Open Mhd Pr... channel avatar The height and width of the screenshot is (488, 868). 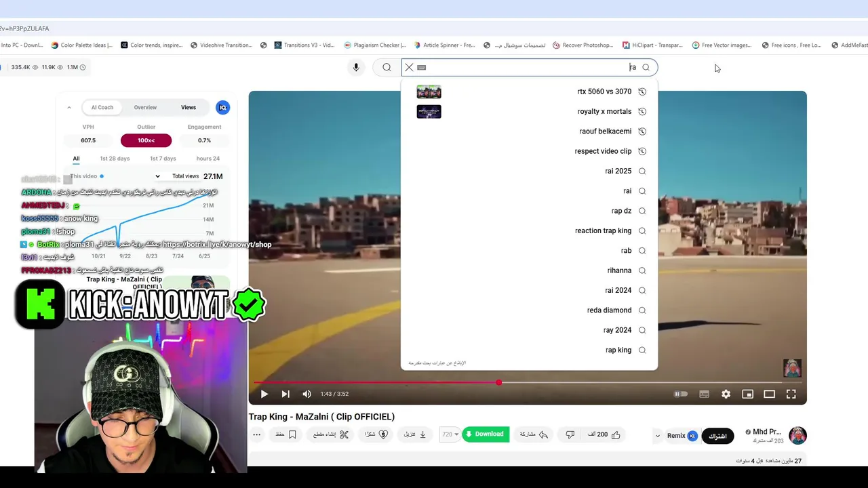tap(797, 435)
